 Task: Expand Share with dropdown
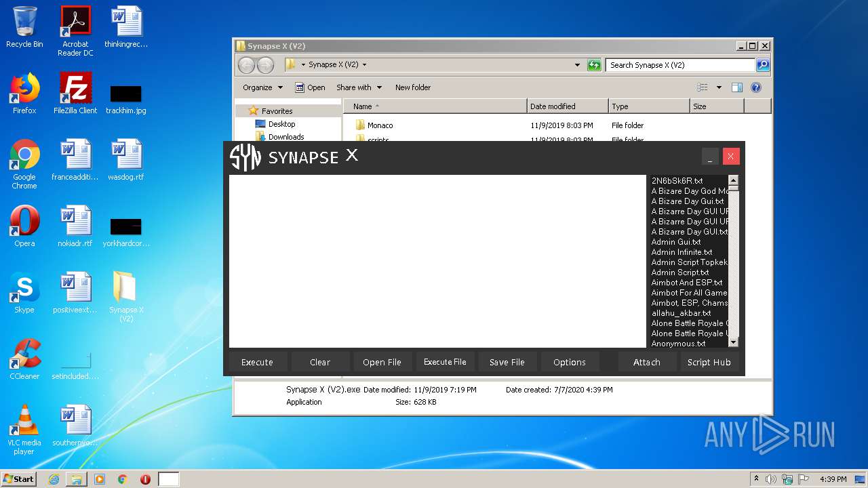(359, 87)
